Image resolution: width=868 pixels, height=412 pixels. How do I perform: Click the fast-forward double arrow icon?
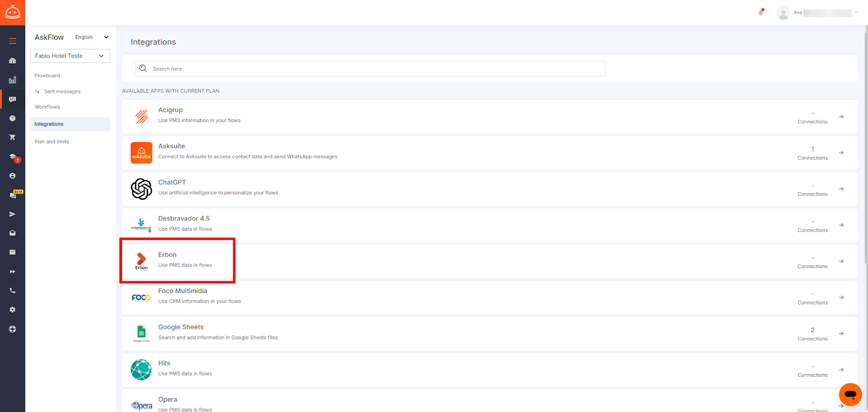point(12,271)
